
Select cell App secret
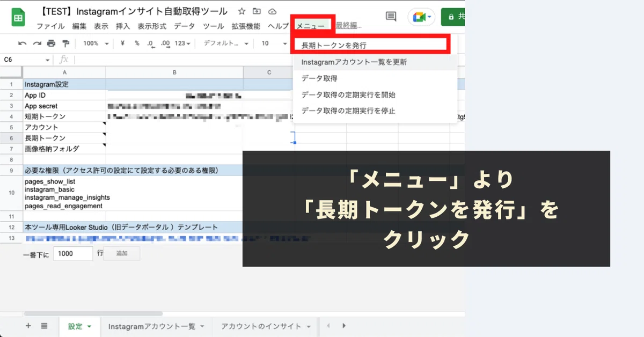coord(64,106)
